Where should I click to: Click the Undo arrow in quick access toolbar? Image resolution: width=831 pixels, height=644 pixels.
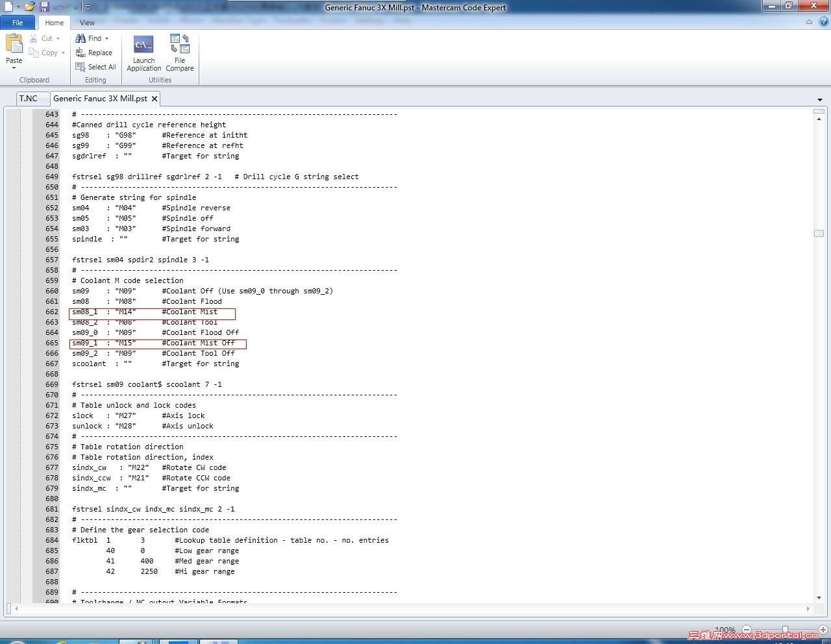[x=58, y=7]
